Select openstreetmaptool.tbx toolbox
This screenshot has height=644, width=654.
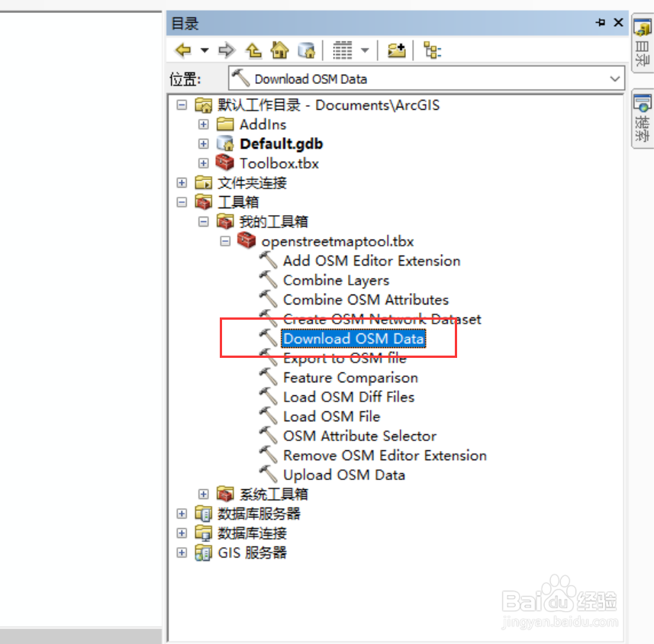pyautogui.click(x=337, y=241)
